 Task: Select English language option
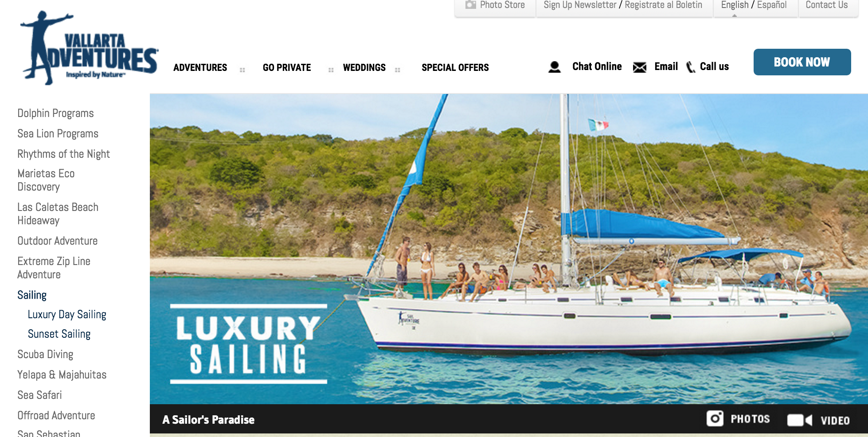pos(735,5)
